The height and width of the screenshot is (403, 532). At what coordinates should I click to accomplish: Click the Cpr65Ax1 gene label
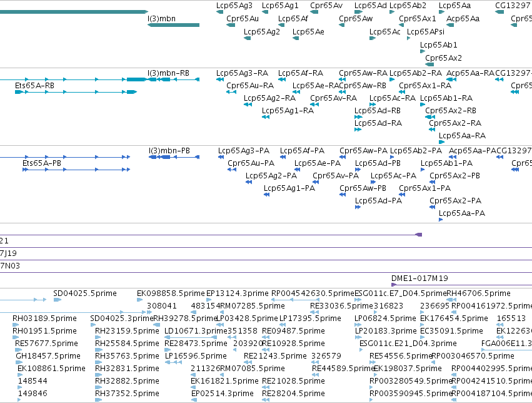pyautogui.click(x=418, y=19)
